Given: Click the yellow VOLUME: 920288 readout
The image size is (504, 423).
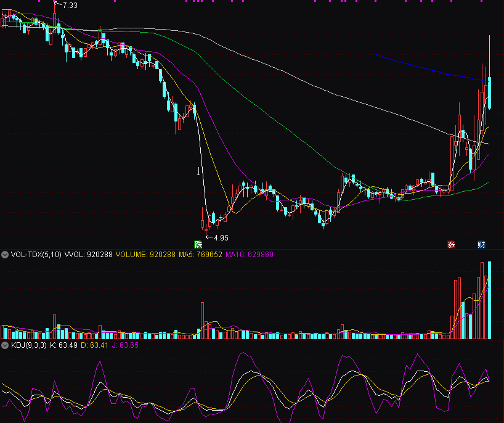Looking at the screenshot, I should pos(145,254).
